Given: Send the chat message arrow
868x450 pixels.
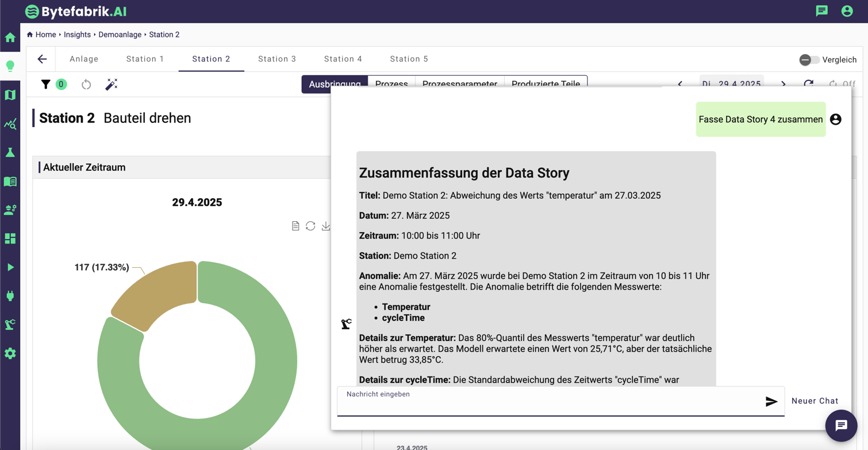Looking at the screenshot, I should click(x=771, y=401).
